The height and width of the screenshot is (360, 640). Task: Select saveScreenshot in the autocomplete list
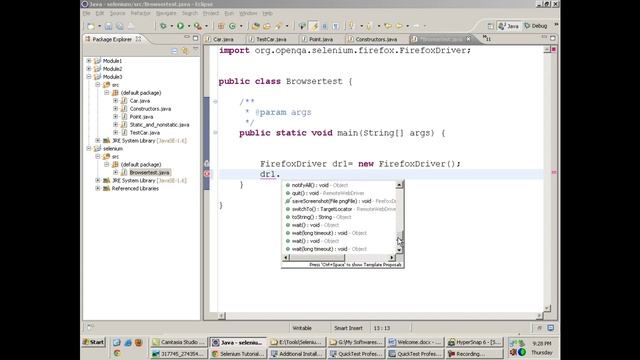(340, 201)
